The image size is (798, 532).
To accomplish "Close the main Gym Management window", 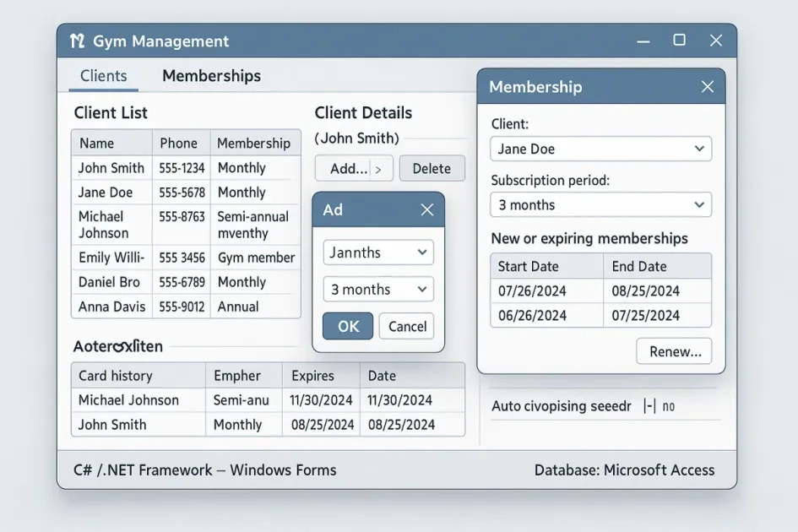I will coord(716,41).
